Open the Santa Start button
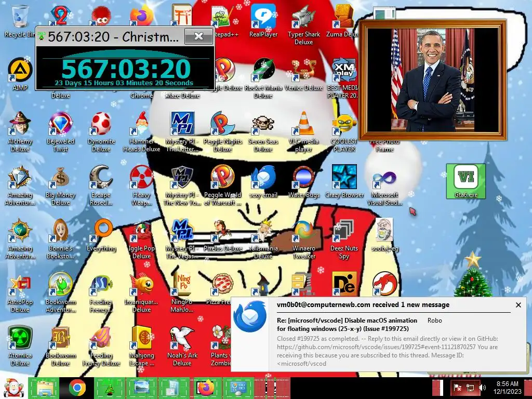This screenshot has width=532, height=399. (x=13, y=388)
